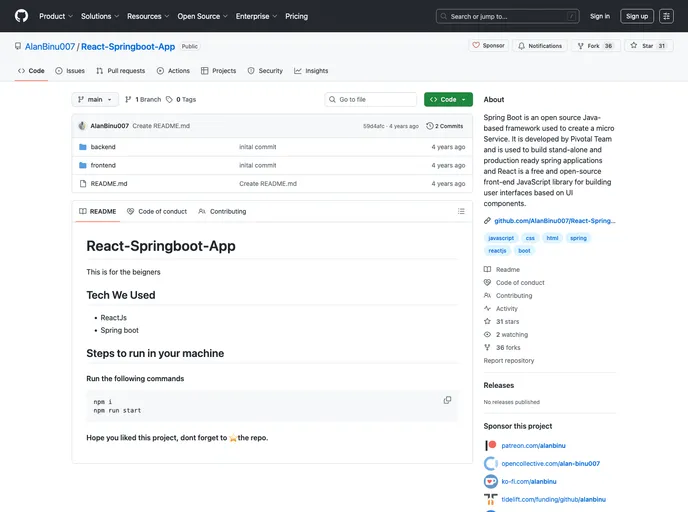Open the appearance settings icon in header
The height and width of the screenshot is (512, 688).
pos(666,16)
